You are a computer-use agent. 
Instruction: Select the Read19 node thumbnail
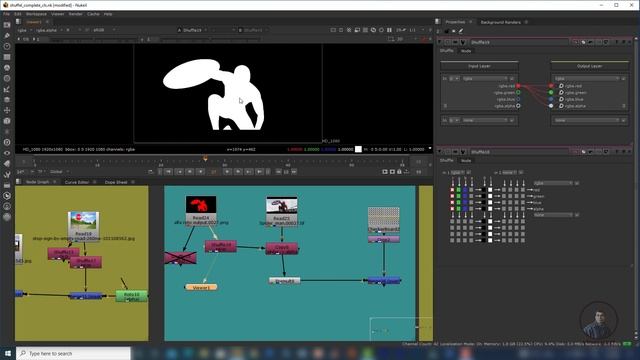pos(83,220)
